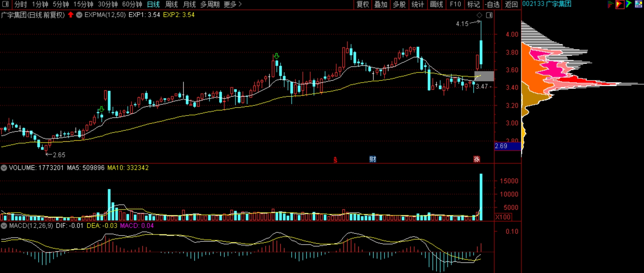This screenshot has height=273, width=644.
Task: Click the red 涨 limit-up marker
Action: (x=477, y=159)
